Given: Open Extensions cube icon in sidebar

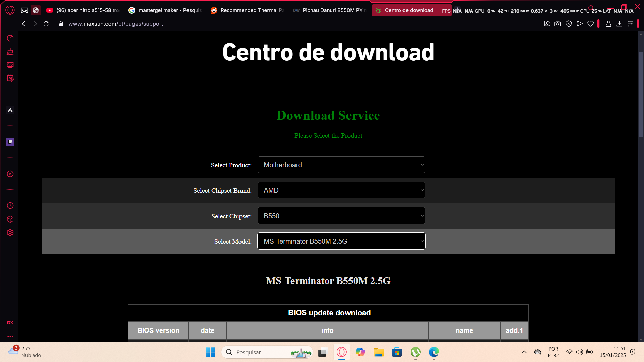Looking at the screenshot, I should pos(10,219).
